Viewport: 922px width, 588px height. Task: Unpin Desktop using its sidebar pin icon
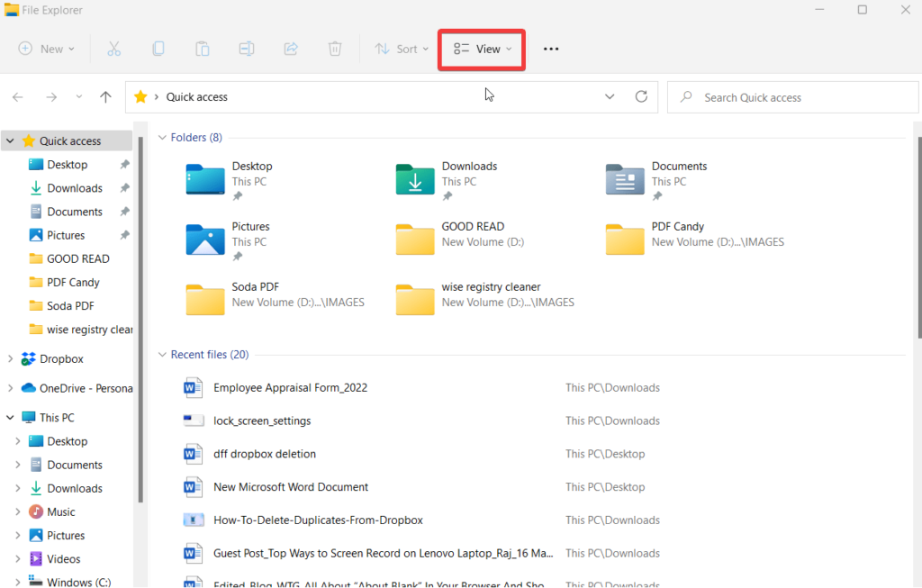[x=124, y=165]
